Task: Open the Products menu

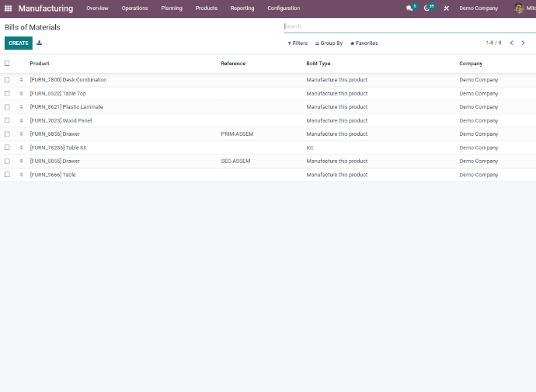Action: tap(207, 9)
